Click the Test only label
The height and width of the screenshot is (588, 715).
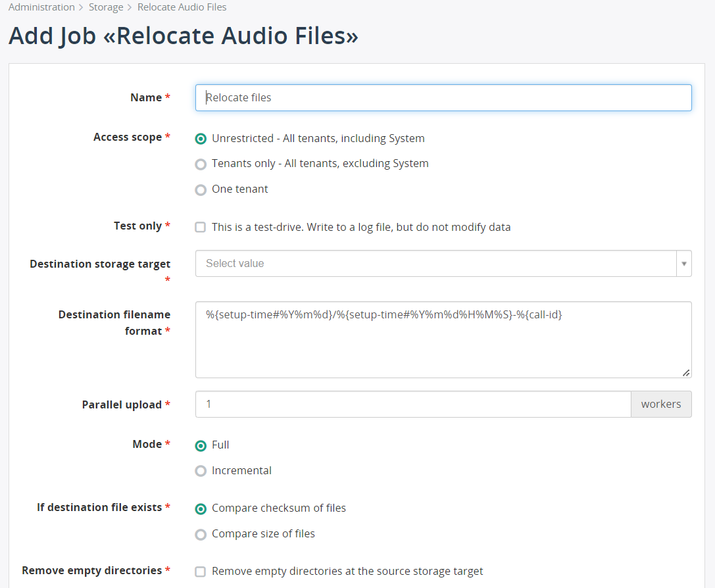click(137, 226)
